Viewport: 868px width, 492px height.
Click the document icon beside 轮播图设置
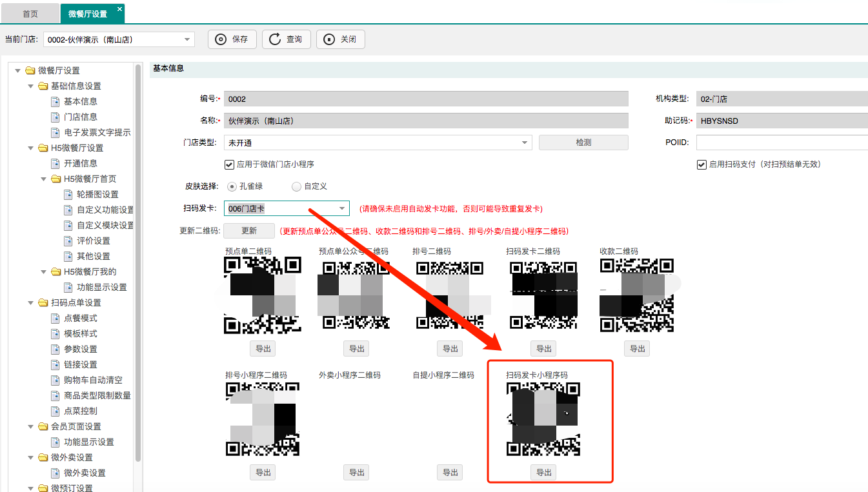tap(68, 194)
